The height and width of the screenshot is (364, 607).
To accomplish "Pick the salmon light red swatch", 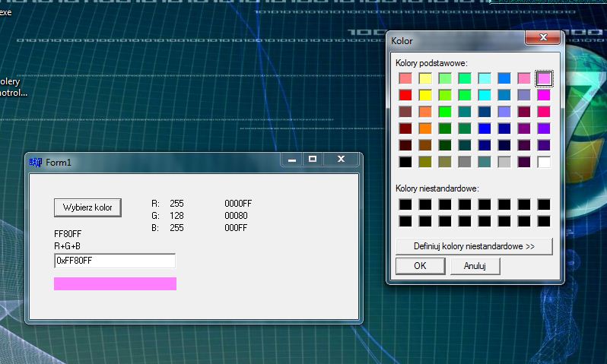I will (x=405, y=78).
